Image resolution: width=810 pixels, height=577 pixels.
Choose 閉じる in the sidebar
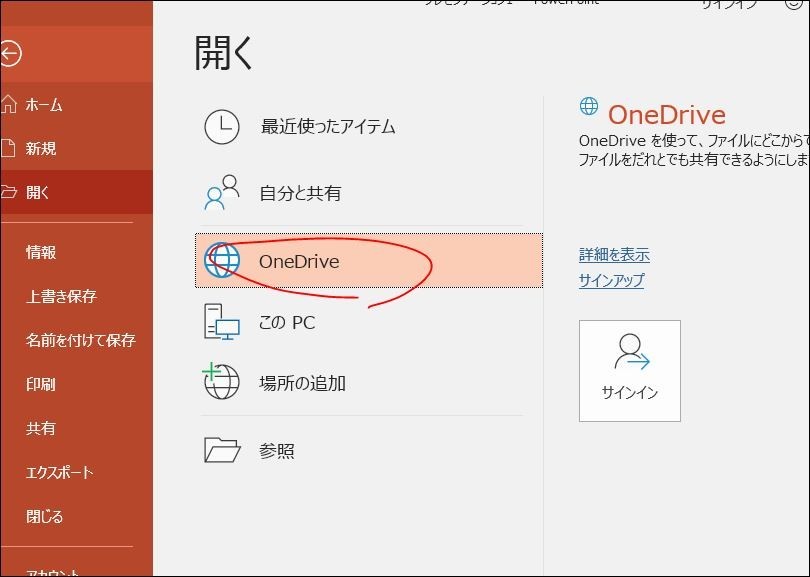click(x=76, y=516)
